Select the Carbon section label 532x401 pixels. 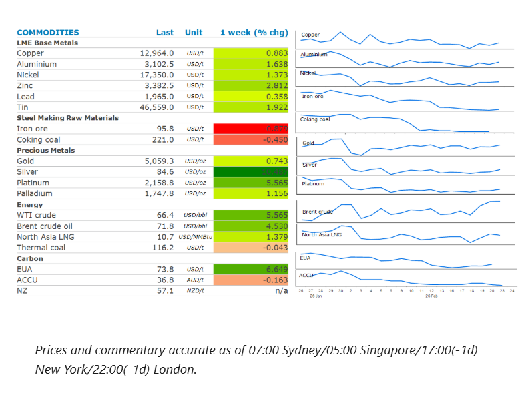(x=30, y=258)
